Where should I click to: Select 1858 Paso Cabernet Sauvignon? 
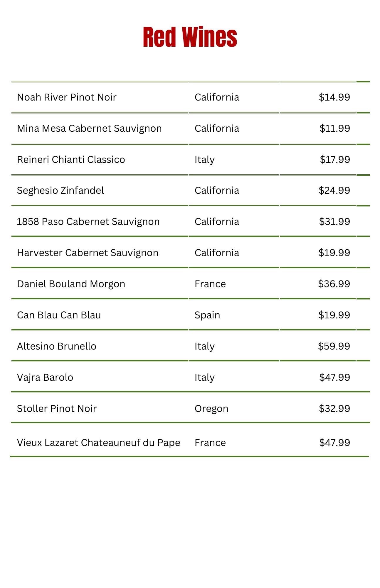pyautogui.click(x=88, y=222)
